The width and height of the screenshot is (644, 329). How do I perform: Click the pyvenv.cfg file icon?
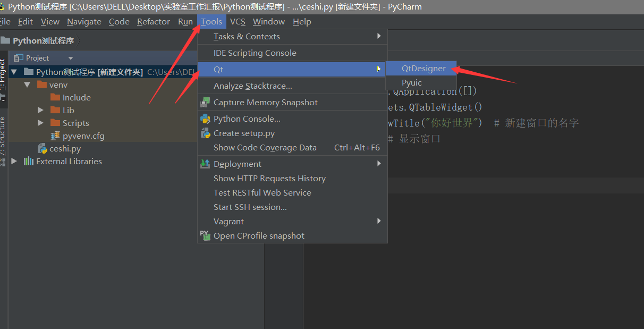(55, 136)
